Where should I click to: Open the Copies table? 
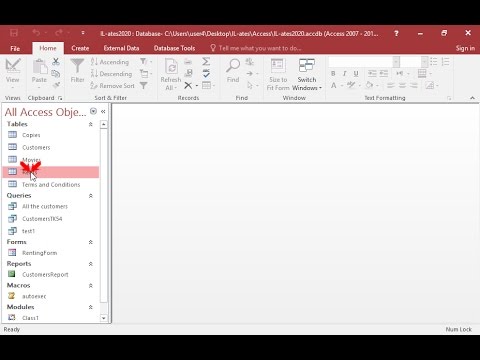(x=31, y=135)
